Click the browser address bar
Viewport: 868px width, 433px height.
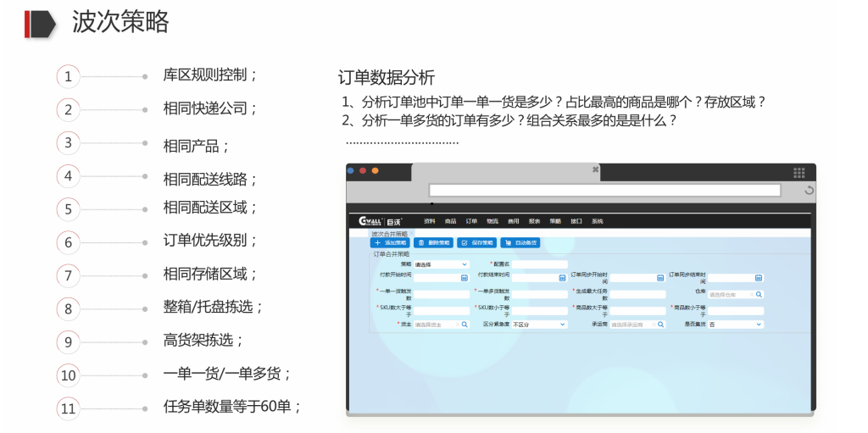tap(604, 191)
